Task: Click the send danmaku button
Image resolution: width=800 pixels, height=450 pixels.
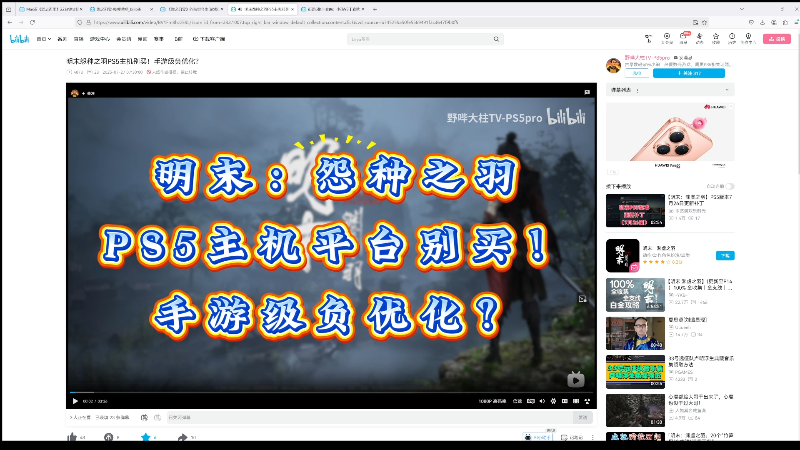Action: tap(583, 417)
